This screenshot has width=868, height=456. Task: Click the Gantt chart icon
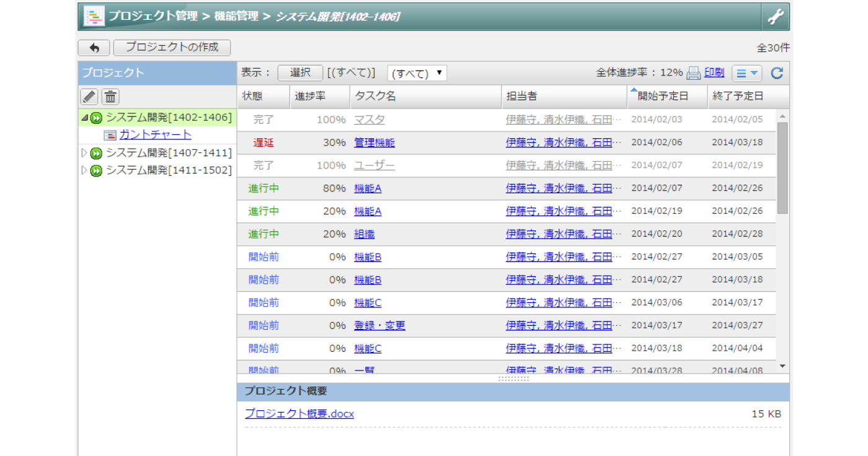point(110,135)
